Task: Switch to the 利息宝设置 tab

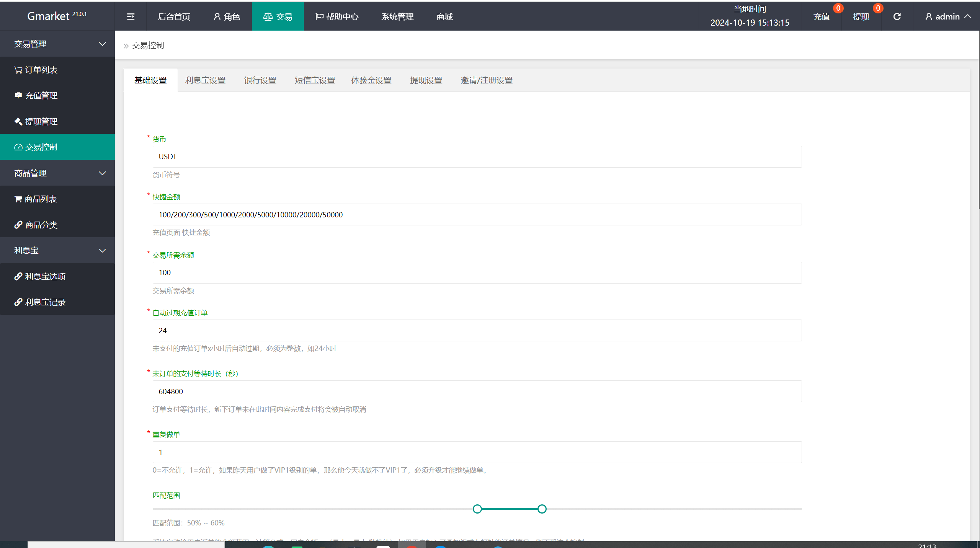Action: [x=205, y=80]
